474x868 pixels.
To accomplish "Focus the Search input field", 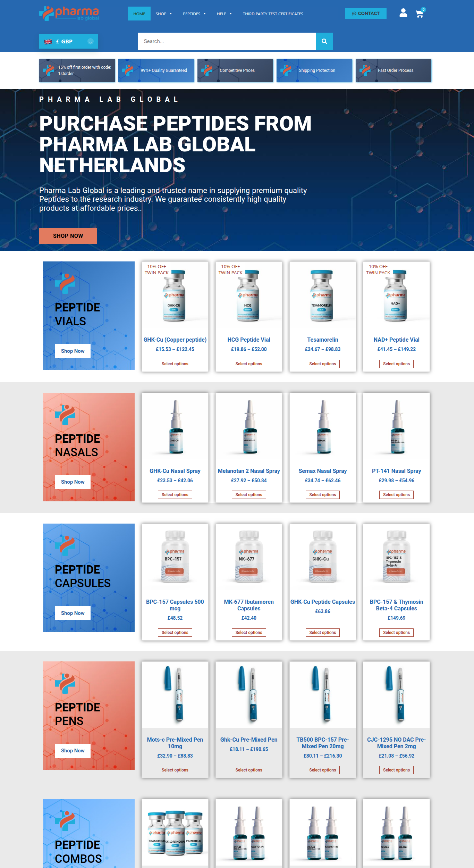I will [227, 41].
